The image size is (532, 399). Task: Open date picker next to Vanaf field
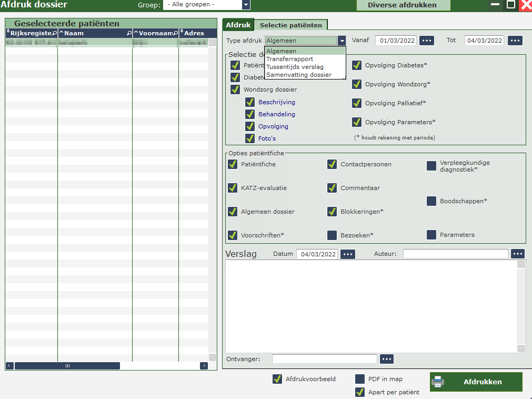point(426,41)
